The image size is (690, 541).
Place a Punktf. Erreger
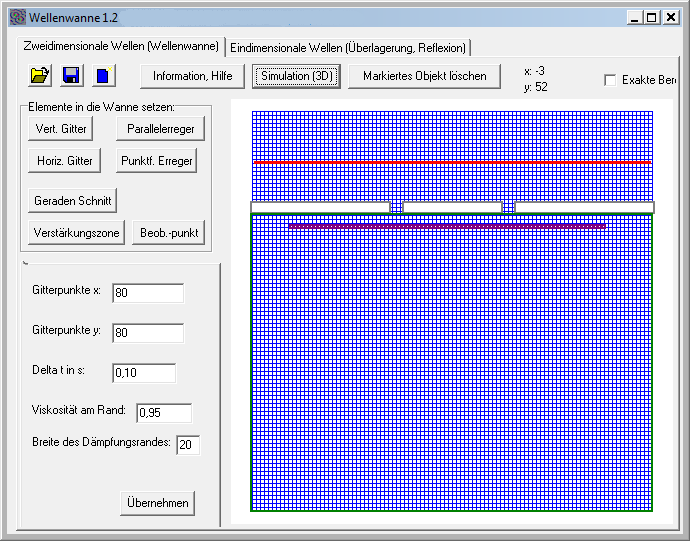click(155, 160)
